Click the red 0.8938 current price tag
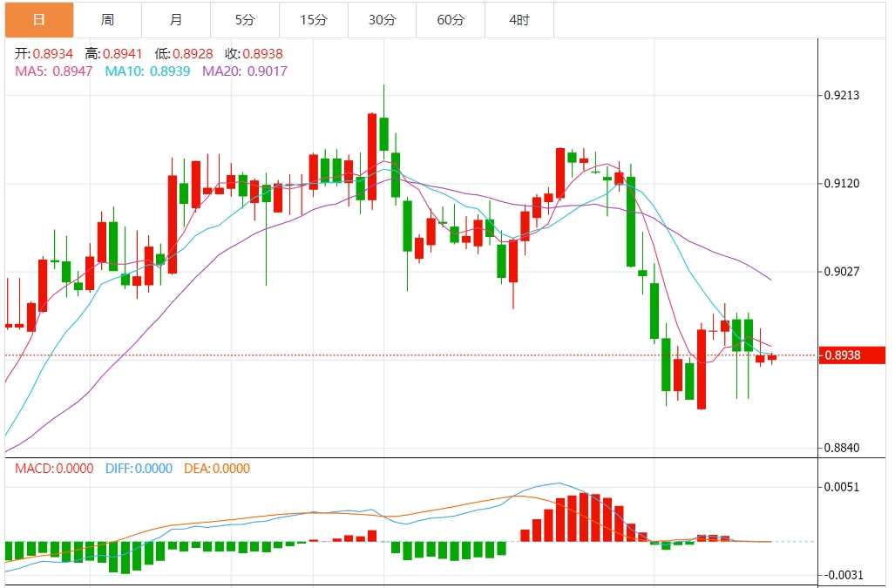This screenshot has width=895, height=588. tap(851, 355)
